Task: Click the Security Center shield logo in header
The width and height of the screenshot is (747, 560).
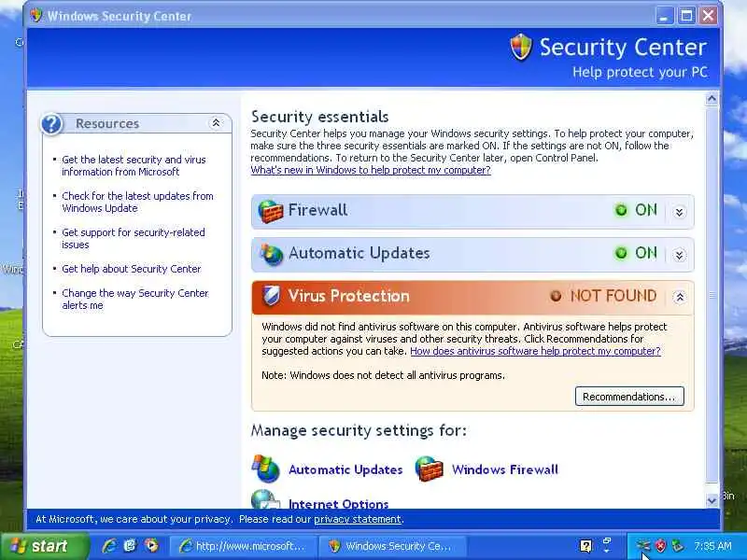Action: [x=521, y=47]
